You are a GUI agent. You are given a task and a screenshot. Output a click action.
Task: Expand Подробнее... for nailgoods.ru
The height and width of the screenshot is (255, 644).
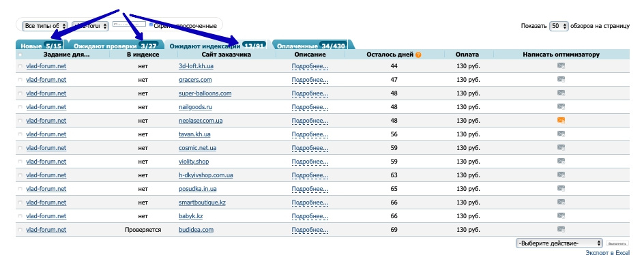(x=310, y=107)
